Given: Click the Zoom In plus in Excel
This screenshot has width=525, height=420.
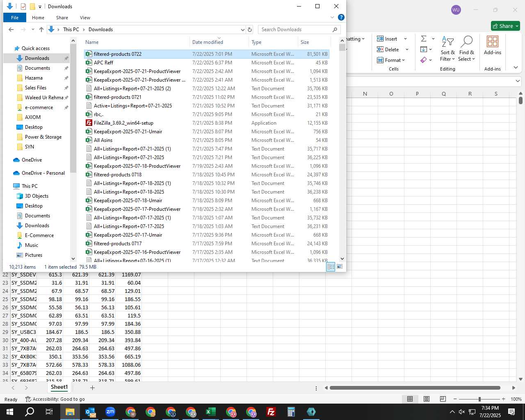Looking at the screenshot, I should coord(504,399).
